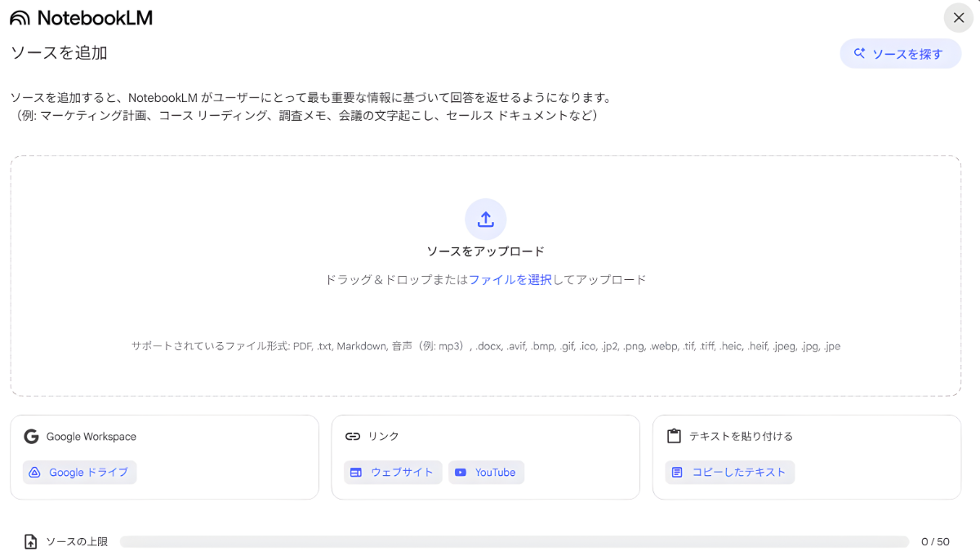This screenshot has height=551, width=980.
Task: Click the sparkle search icon in ソースを探す
Action: click(x=859, y=54)
